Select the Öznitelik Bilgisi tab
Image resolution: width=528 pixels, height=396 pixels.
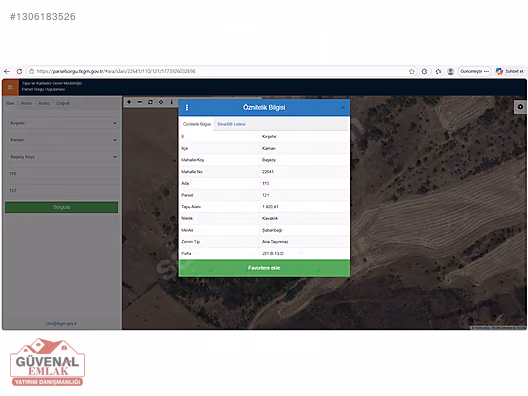coord(197,124)
